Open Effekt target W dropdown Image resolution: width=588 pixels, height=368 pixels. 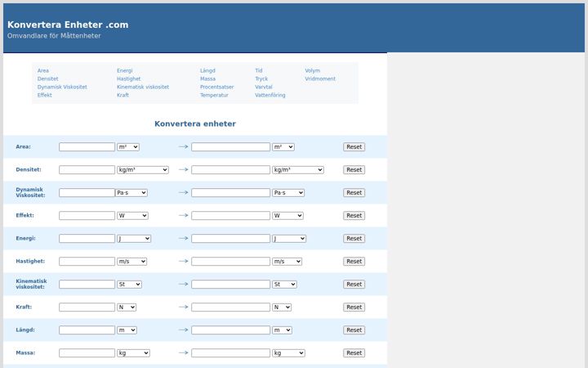click(287, 216)
